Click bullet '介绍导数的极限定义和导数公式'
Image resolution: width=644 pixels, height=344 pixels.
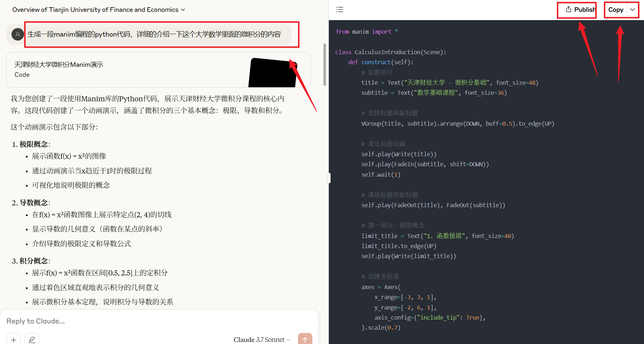pos(81,244)
